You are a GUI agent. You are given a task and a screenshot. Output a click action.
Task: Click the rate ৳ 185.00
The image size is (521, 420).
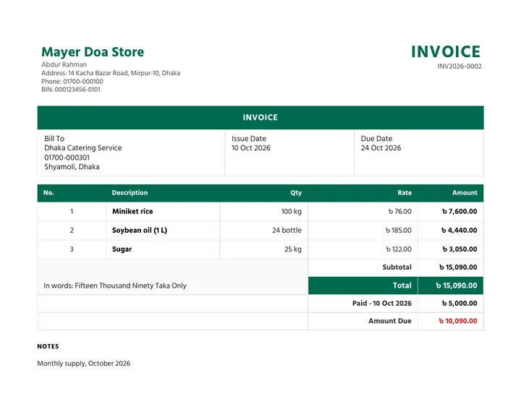point(399,231)
